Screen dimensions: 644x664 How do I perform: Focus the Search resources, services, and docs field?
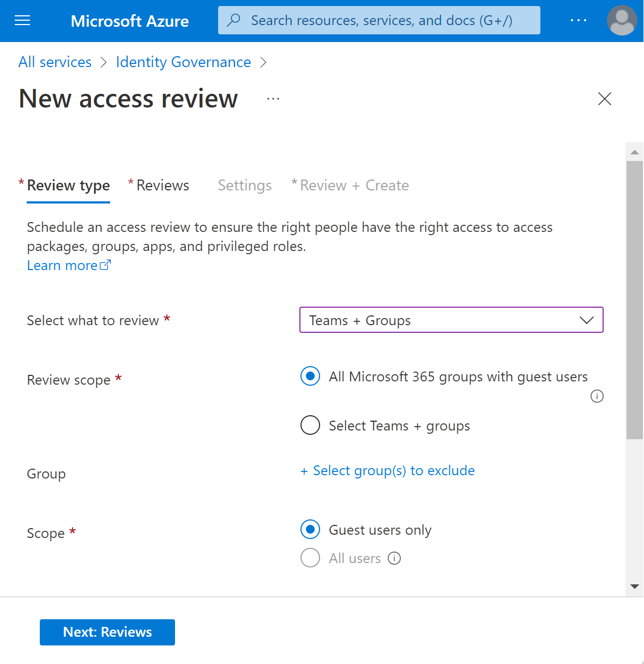coord(379,20)
